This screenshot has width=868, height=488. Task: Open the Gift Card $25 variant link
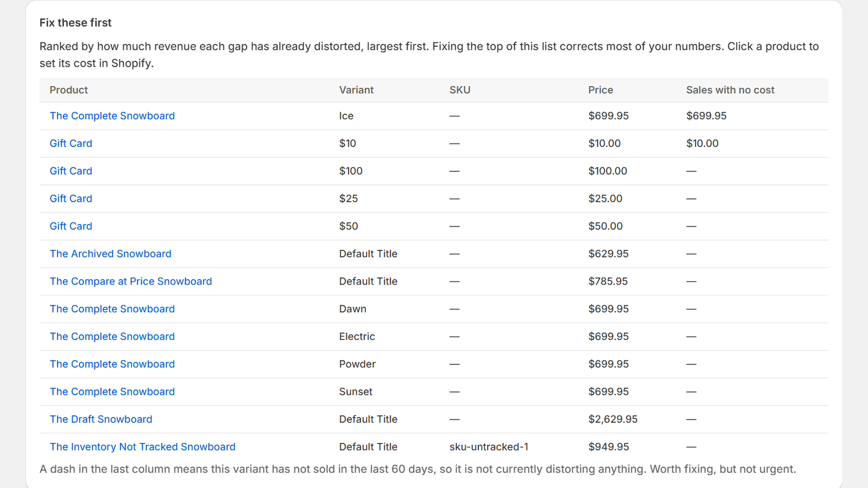pyautogui.click(x=71, y=199)
